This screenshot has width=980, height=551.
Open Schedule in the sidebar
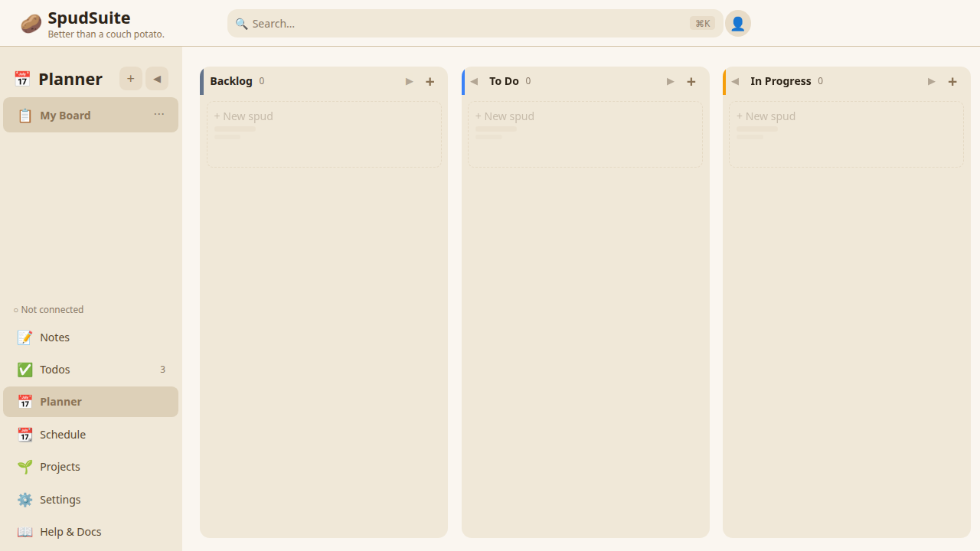(90, 435)
